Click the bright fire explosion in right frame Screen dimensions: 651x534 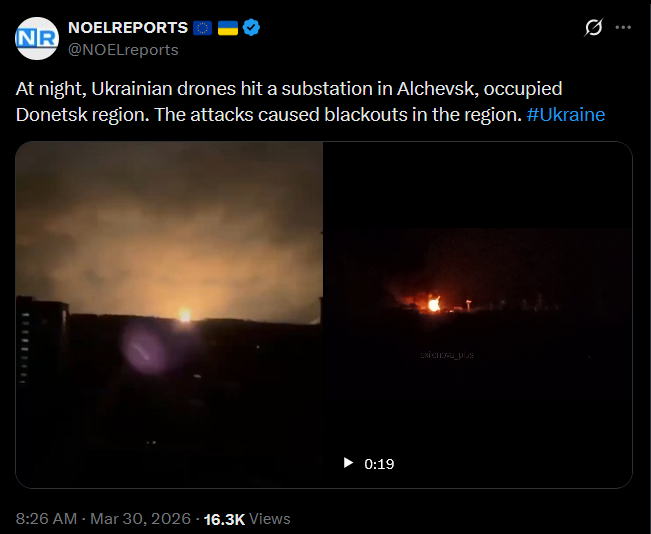pos(434,304)
